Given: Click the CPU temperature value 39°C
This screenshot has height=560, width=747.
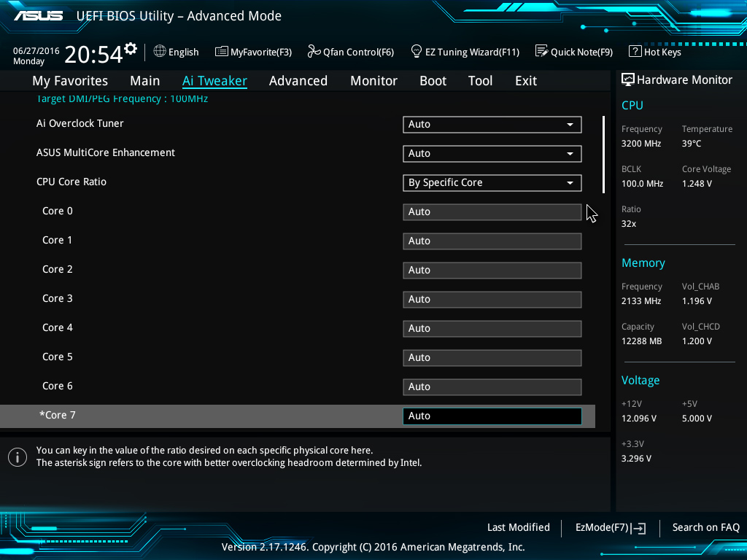Looking at the screenshot, I should (x=692, y=144).
